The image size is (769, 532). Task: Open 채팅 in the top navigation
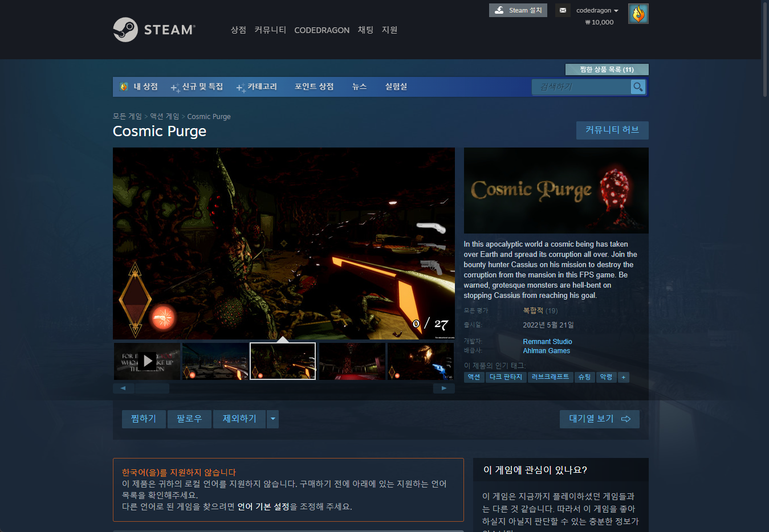365,30
